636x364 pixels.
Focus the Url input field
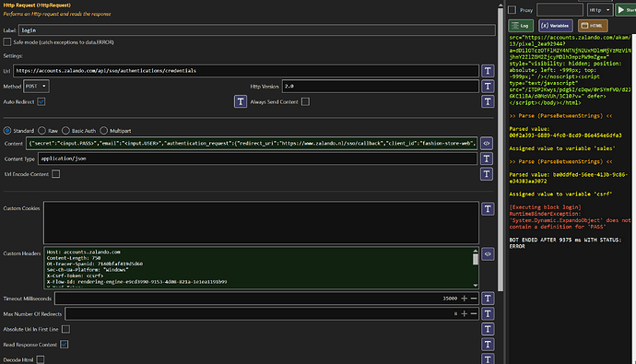click(x=246, y=71)
